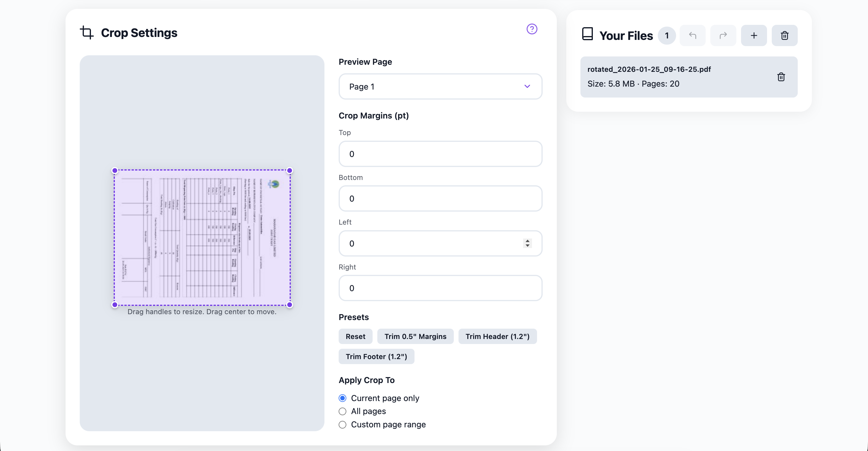This screenshot has width=868, height=451.
Task: Open the crop help question mark icon
Action: click(x=532, y=29)
